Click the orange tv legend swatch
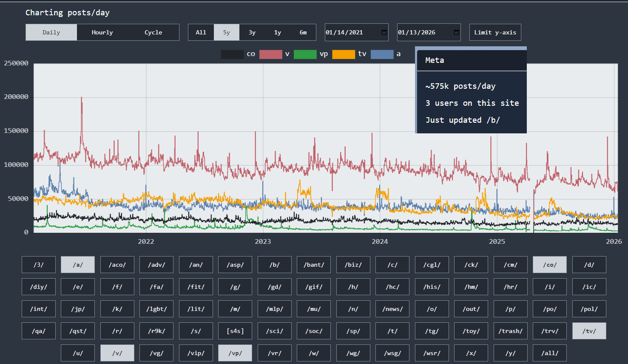The image size is (628, 364). (x=344, y=54)
